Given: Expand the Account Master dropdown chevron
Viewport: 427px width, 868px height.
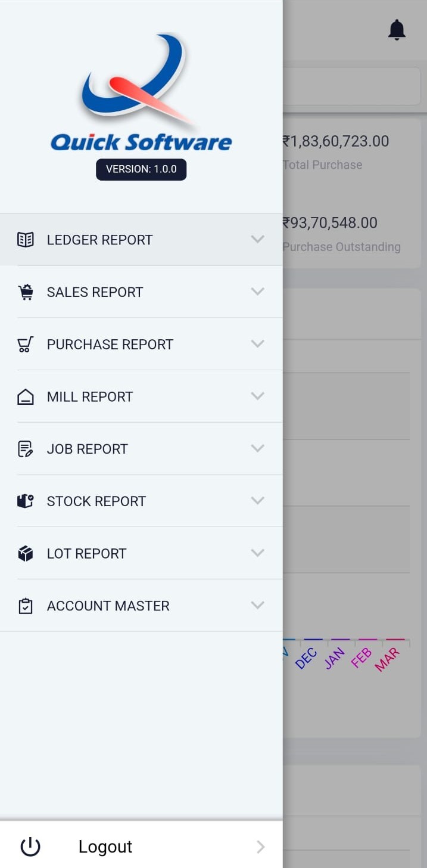Looking at the screenshot, I should point(258,605).
